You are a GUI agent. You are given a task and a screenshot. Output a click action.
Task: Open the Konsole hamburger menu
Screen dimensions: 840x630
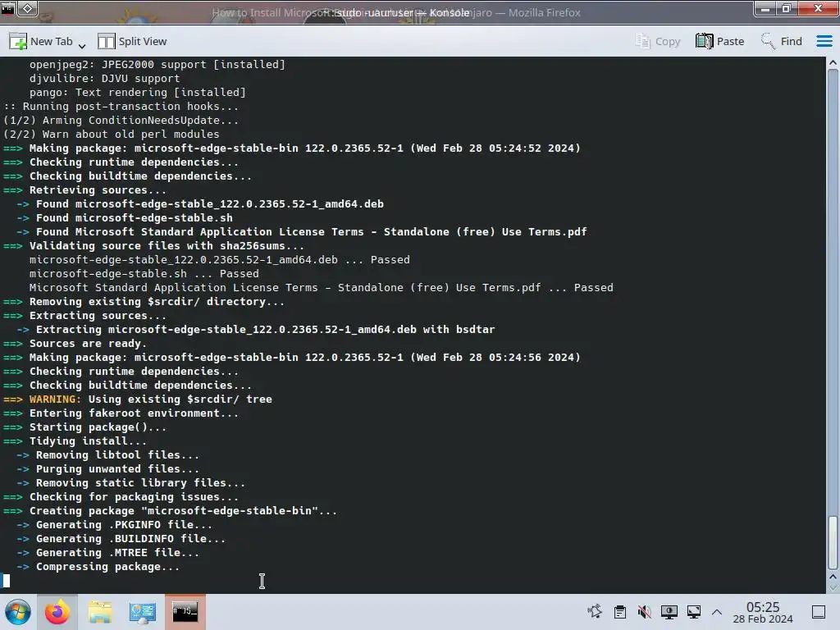point(824,41)
